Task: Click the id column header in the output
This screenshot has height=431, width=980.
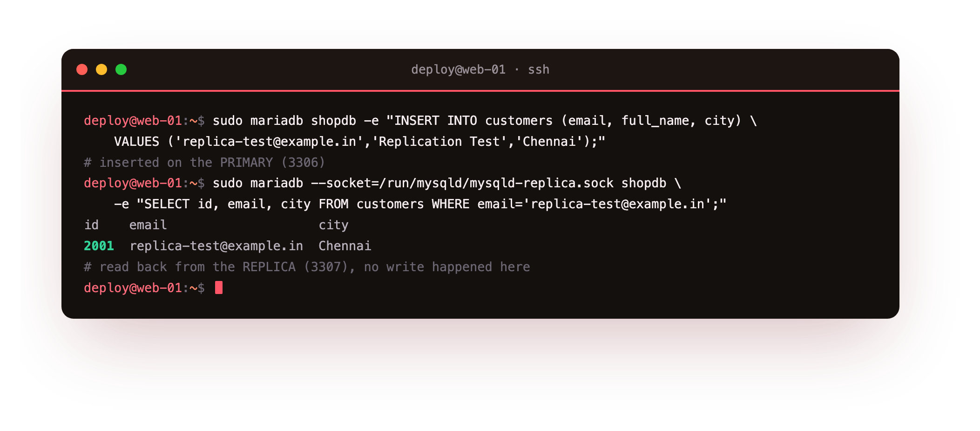Action: point(91,225)
